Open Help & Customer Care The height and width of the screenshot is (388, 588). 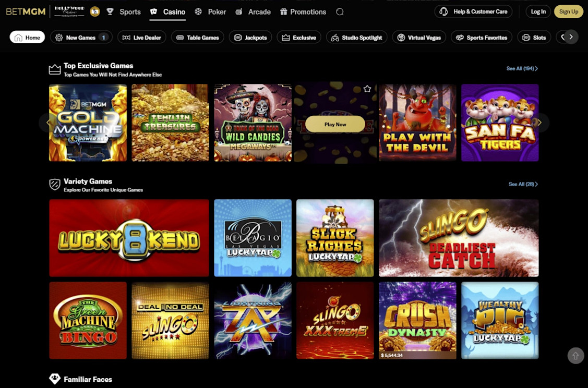click(474, 11)
